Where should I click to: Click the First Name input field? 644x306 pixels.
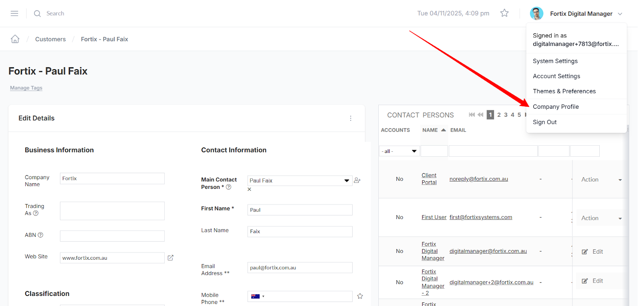(300, 210)
